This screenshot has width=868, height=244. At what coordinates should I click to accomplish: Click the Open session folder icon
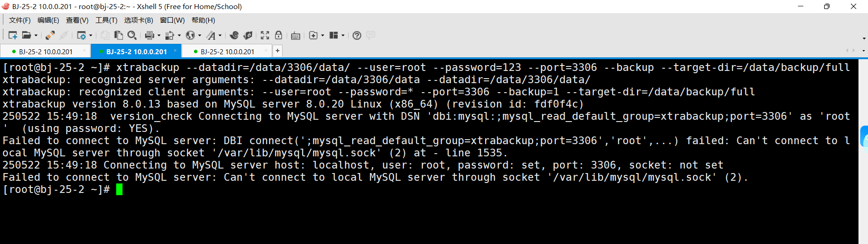pyautogui.click(x=27, y=35)
